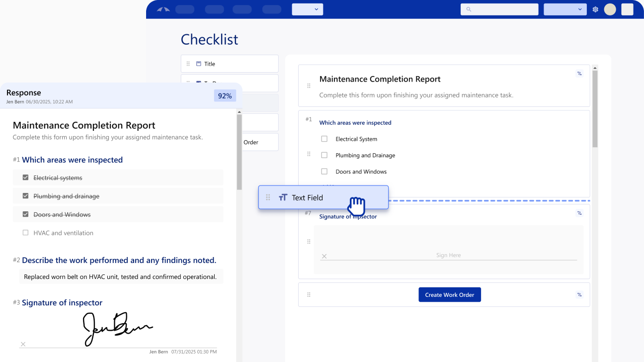Click the user avatar circle

click(x=610, y=9)
